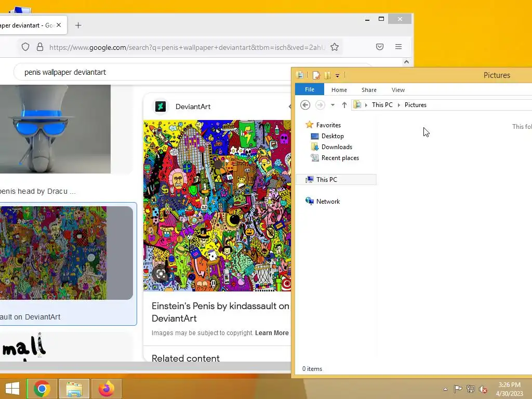This screenshot has height=399, width=532.
Task: Select the blue hat glasses thumbnail
Action: pos(55,129)
